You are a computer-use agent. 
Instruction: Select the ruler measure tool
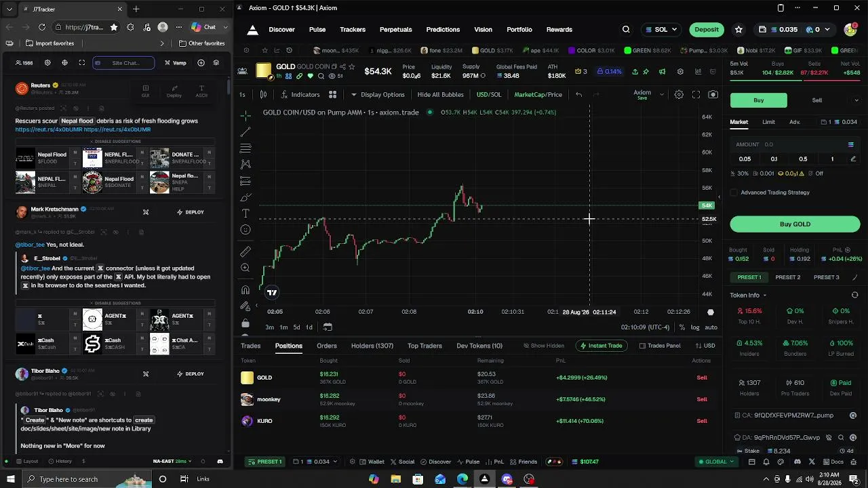pos(245,251)
